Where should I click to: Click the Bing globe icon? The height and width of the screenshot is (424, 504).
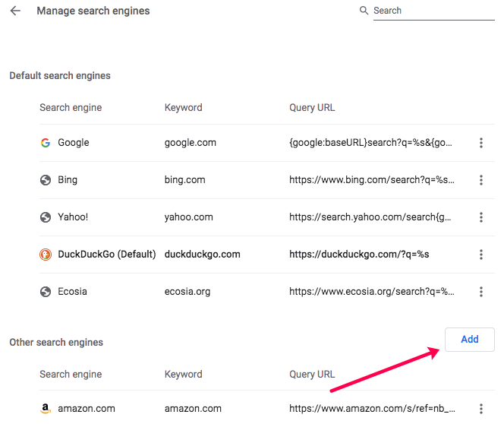click(x=46, y=180)
